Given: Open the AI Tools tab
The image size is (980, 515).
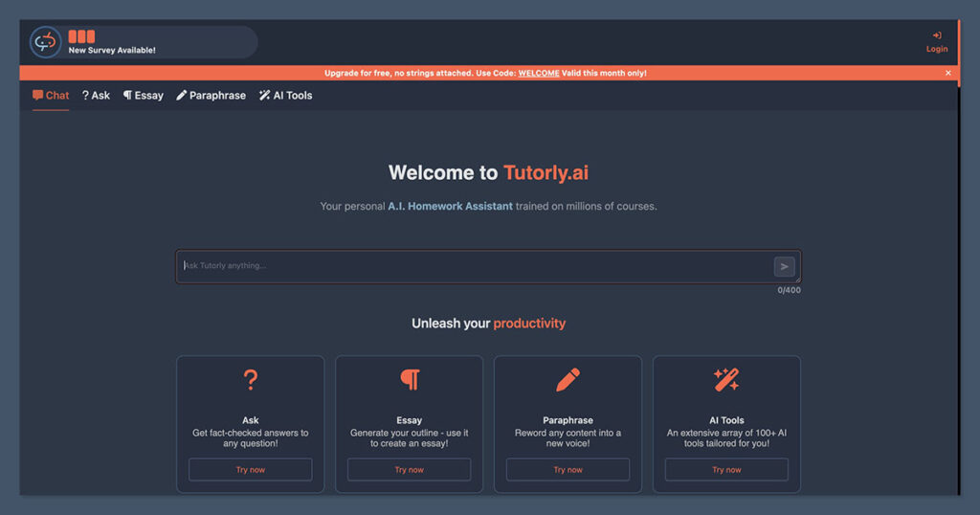Looking at the screenshot, I should click(x=285, y=96).
